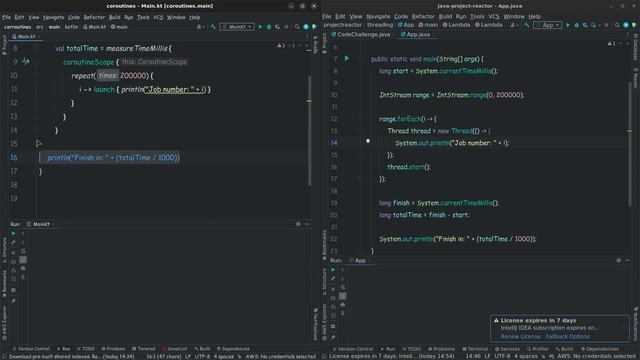Select the App.java editor tab
Screen dimensions: 640x360
(x=415, y=35)
